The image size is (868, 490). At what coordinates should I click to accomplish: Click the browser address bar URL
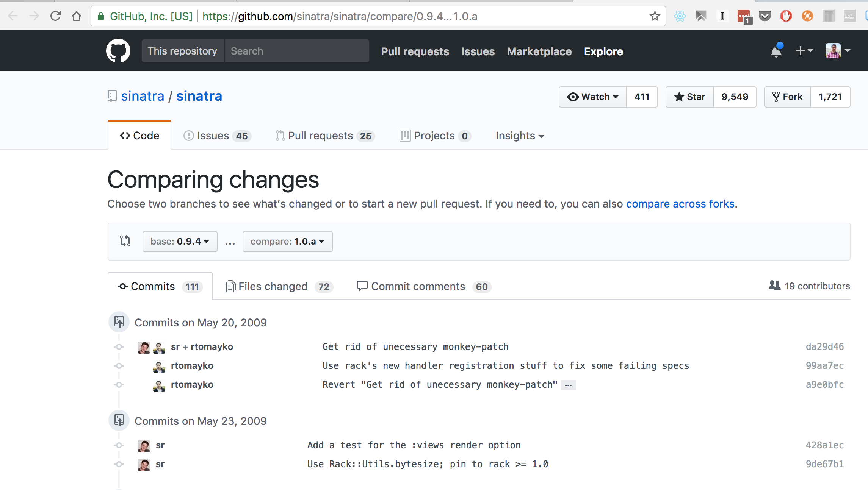pyautogui.click(x=340, y=16)
